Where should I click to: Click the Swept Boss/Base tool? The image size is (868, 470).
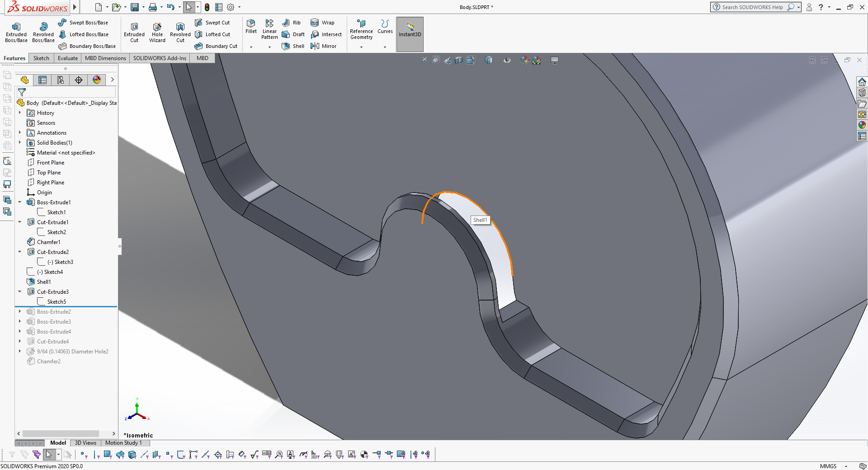tap(83, 23)
